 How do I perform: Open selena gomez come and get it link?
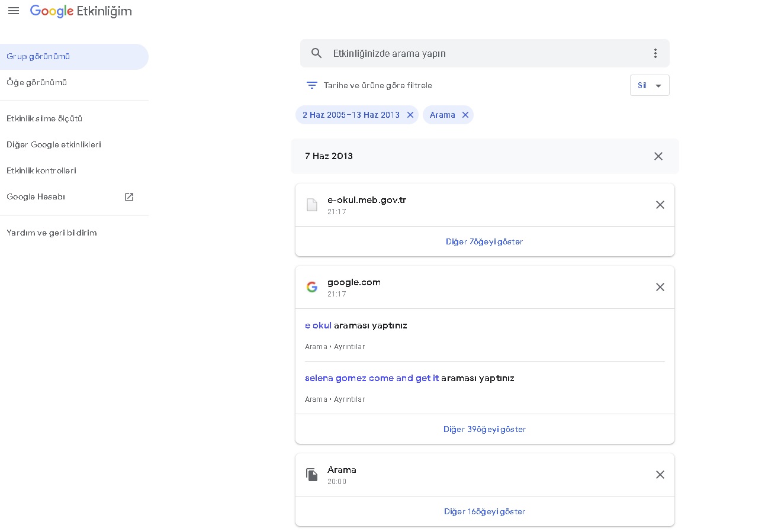(x=372, y=378)
